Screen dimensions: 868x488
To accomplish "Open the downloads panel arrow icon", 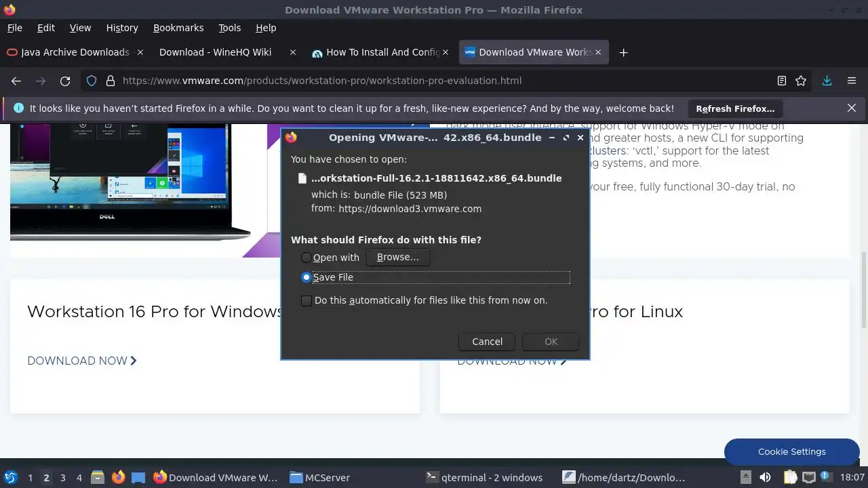I will tap(827, 81).
